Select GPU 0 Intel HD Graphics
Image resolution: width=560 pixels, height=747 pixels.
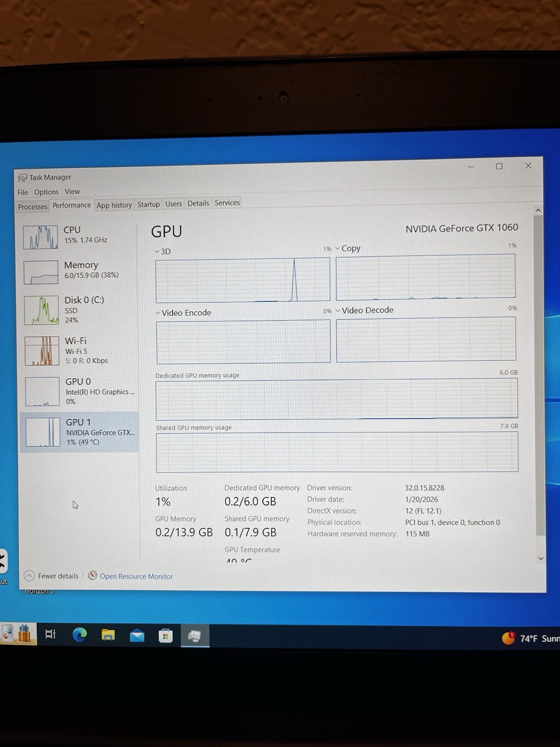coord(79,391)
